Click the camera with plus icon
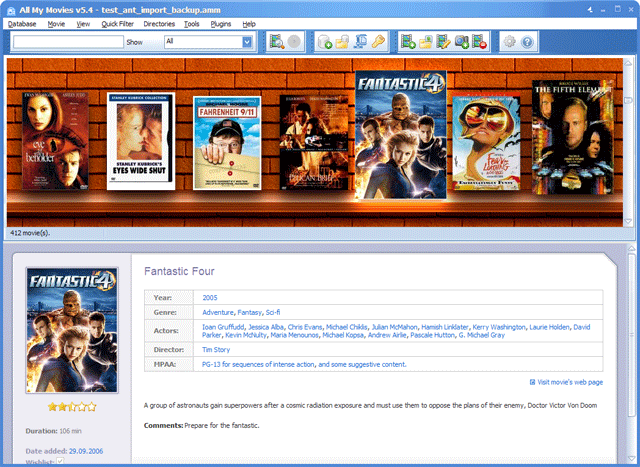Viewport: 640px width, 467px height. (462, 42)
